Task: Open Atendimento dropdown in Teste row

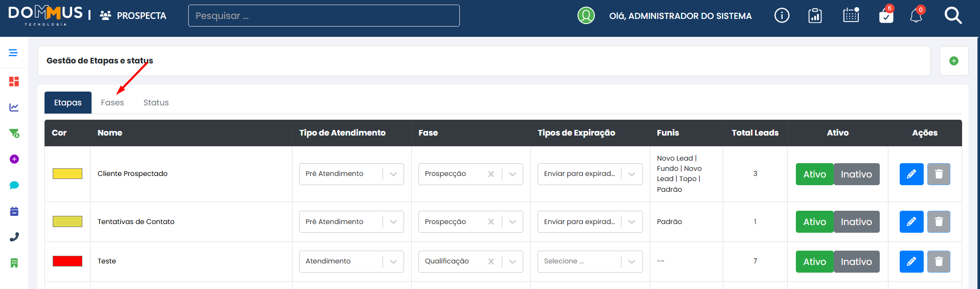Action: click(351, 261)
